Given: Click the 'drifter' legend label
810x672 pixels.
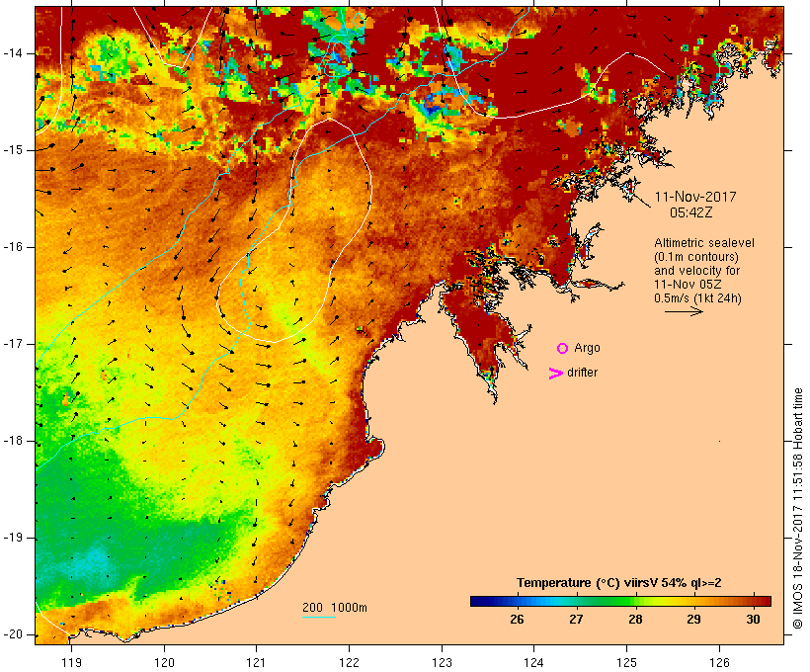Looking at the screenshot, I should (582, 373).
